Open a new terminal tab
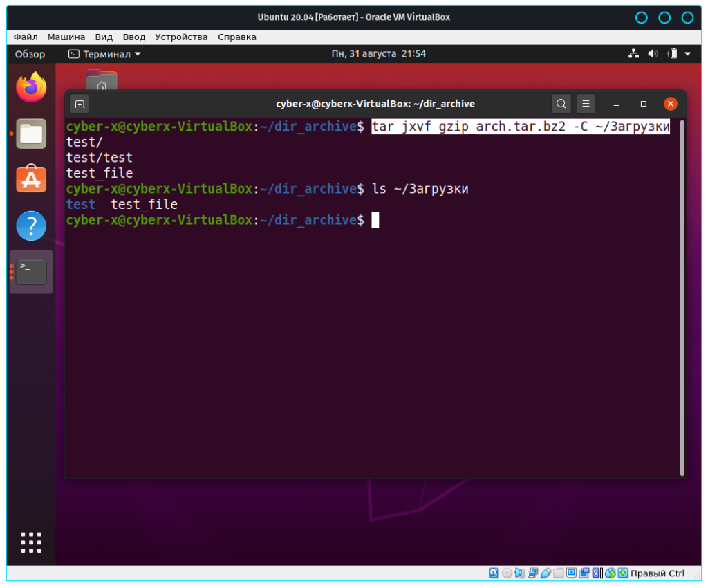The image size is (708, 588). (80, 104)
